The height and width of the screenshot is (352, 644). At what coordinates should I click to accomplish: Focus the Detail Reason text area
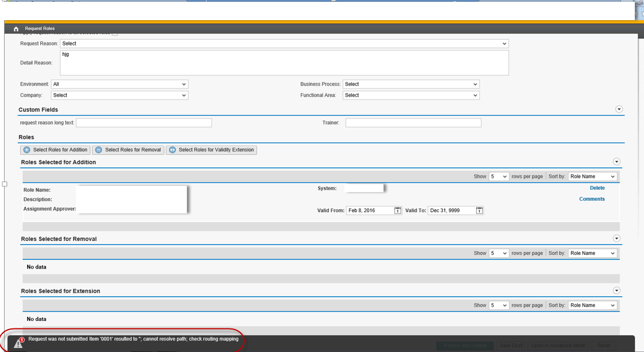click(284, 63)
